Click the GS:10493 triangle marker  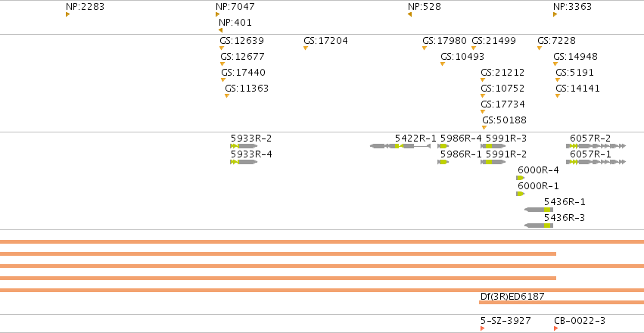443,64
